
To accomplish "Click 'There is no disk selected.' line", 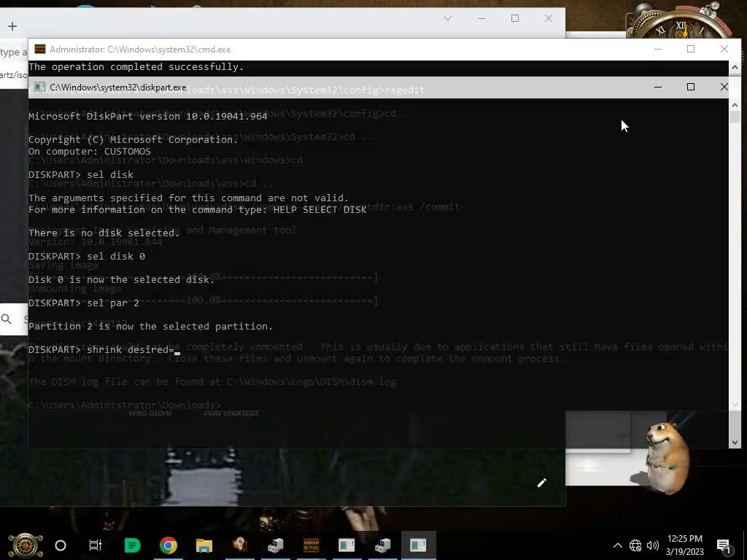I will click(104, 233).
